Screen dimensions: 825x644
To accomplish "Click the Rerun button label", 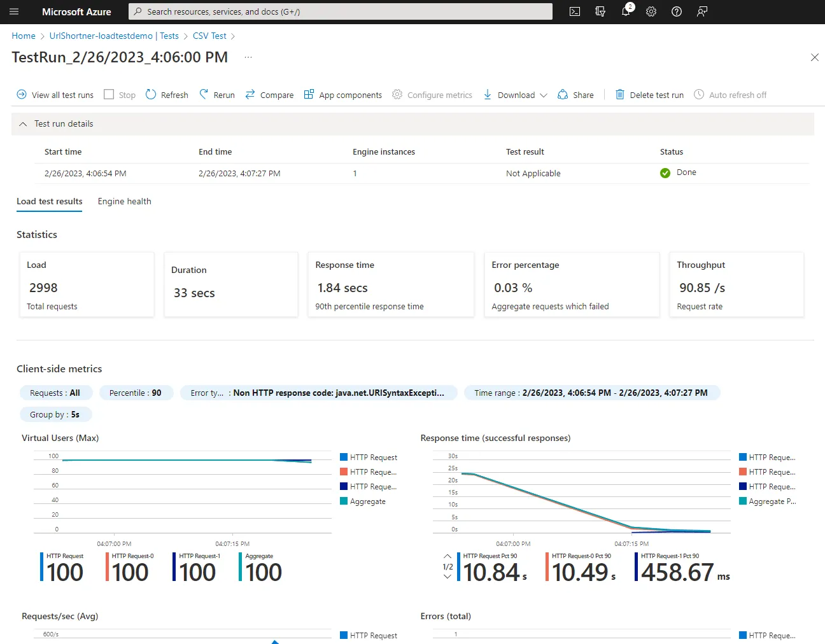I will [x=224, y=95].
